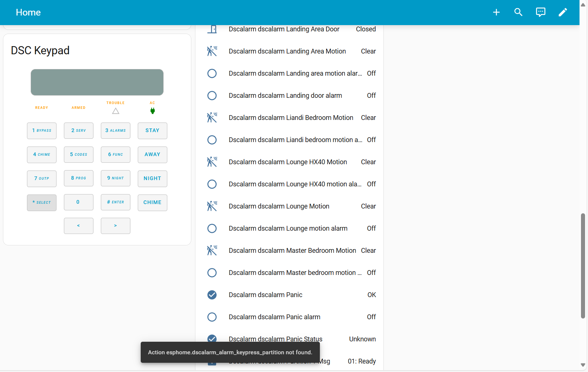Click the 'DSC Keypad' card title
Screen dimensions: 588x372
tap(40, 51)
